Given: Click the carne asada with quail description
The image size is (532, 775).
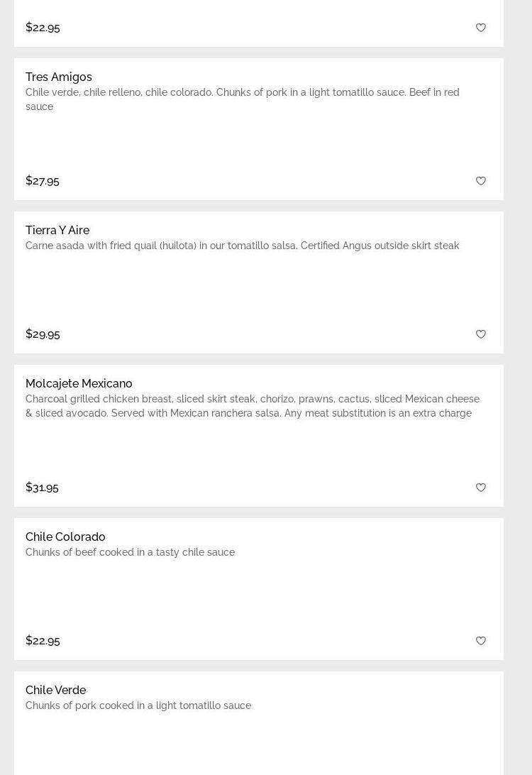Looking at the screenshot, I should coord(242,246).
